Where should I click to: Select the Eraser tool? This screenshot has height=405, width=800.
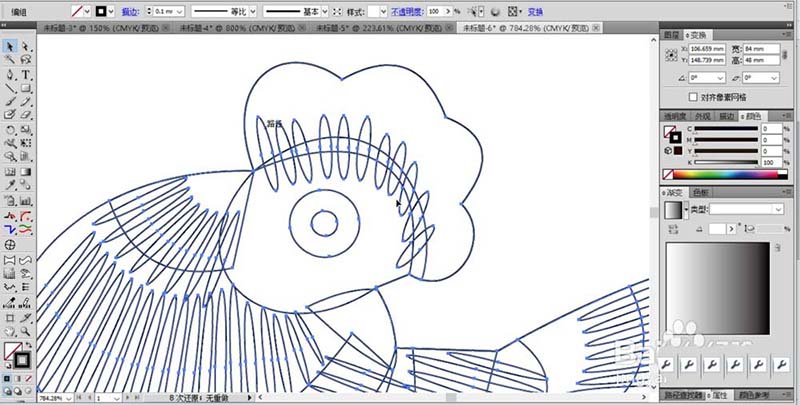(x=26, y=115)
